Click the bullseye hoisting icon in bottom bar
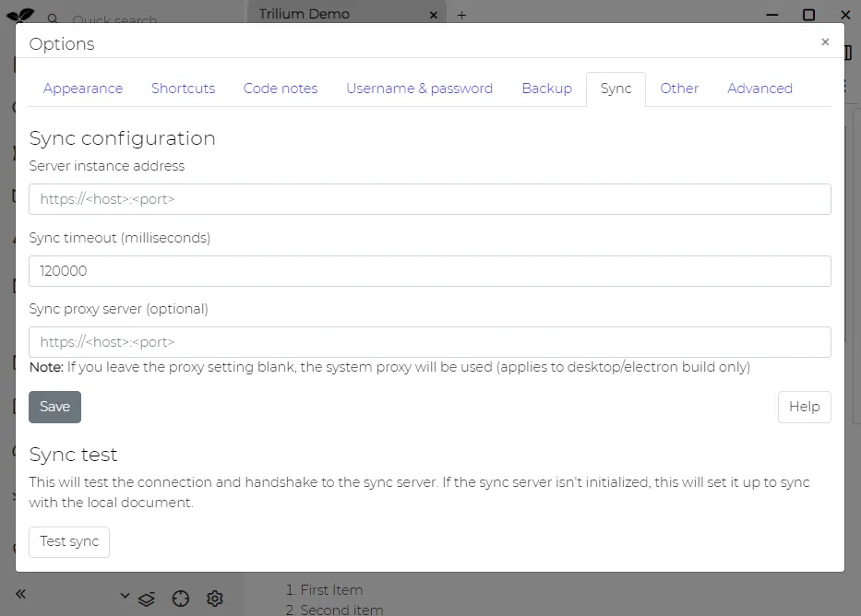 coord(181,598)
